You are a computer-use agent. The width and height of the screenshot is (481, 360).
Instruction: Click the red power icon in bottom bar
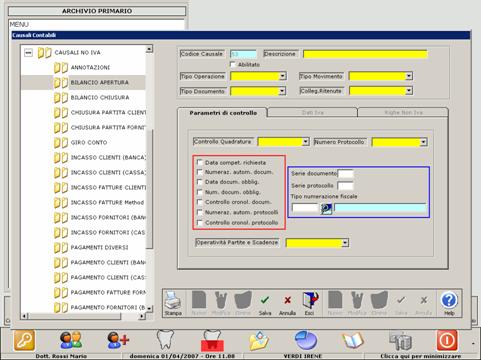pyautogui.click(x=447, y=340)
